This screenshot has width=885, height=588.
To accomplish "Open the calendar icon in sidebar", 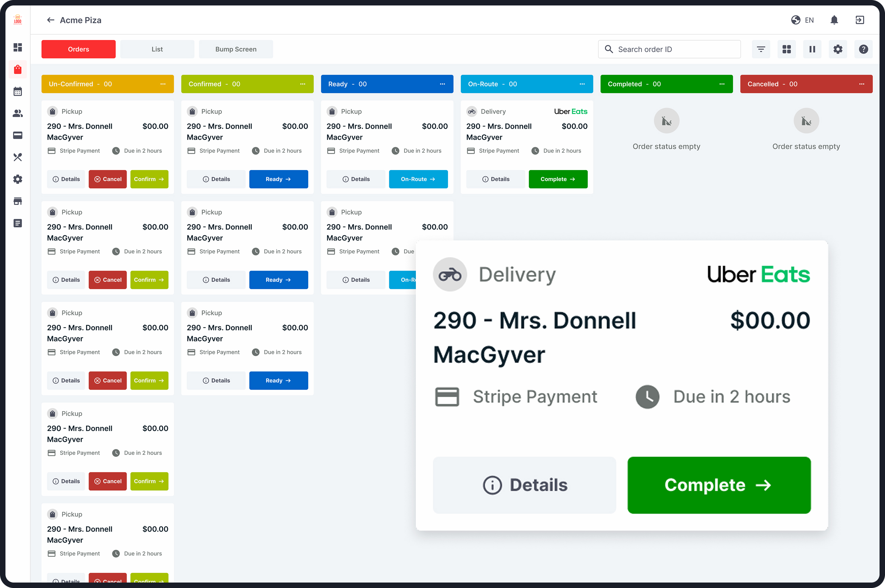I will (18, 92).
